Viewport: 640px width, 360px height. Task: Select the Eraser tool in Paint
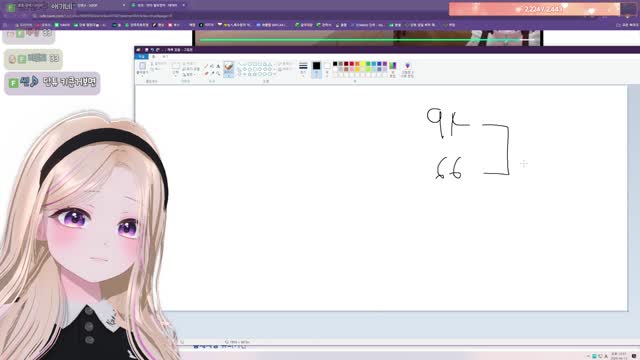pyautogui.click(x=206, y=73)
